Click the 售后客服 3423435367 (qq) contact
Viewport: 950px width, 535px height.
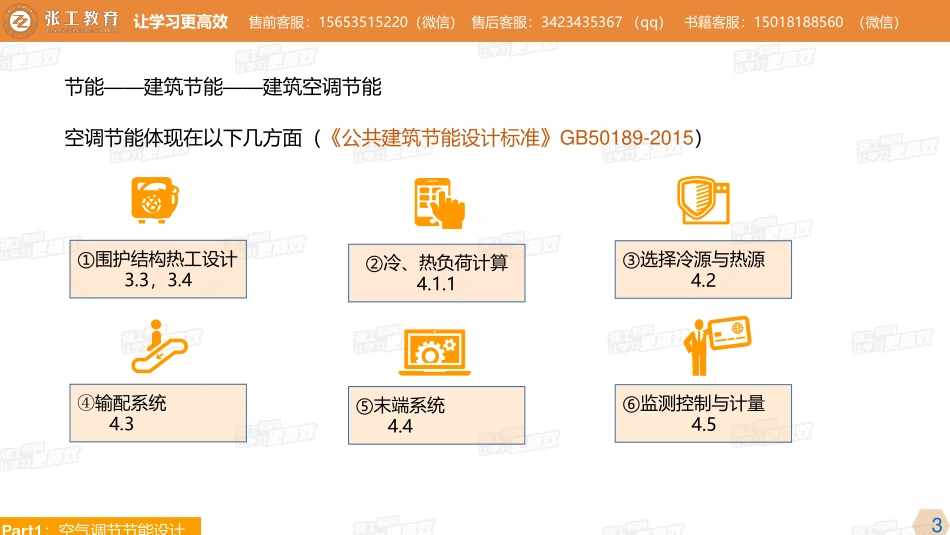click(x=568, y=22)
